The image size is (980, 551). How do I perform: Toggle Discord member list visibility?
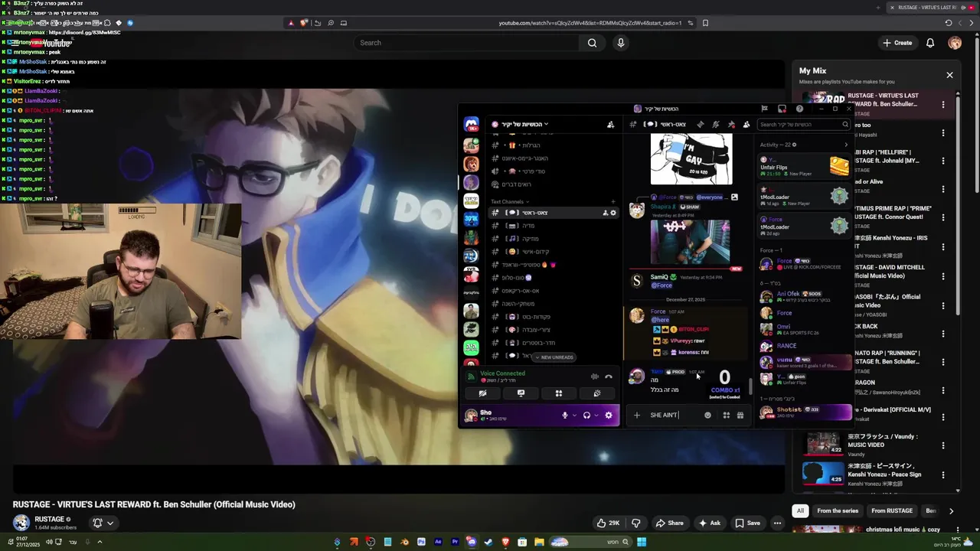(x=746, y=124)
